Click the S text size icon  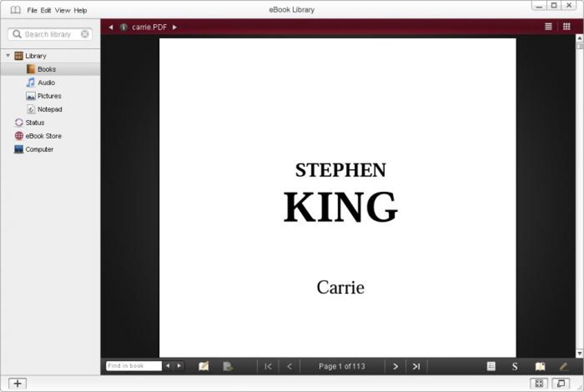click(x=515, y=367)
